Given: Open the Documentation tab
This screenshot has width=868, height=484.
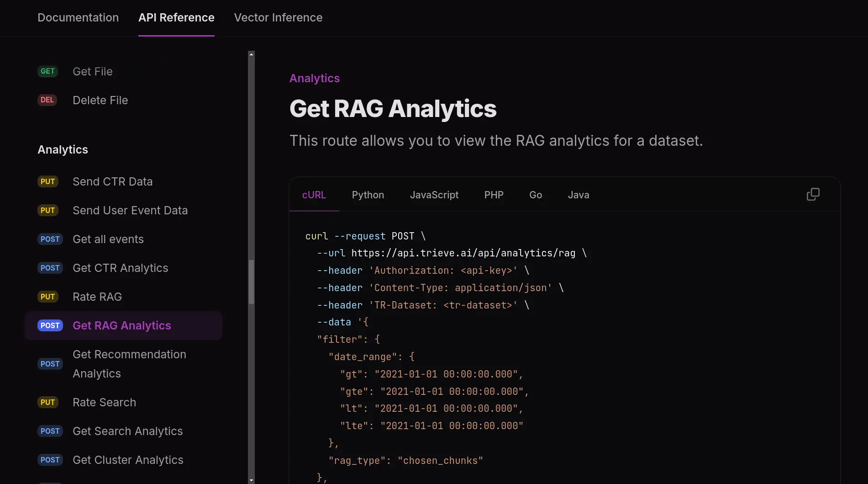Looking at the screenshot, I should (78, 17).
